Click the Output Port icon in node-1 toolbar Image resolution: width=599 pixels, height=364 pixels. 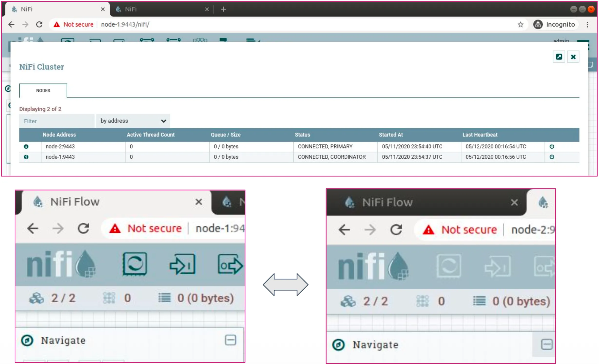click(231, 265)
